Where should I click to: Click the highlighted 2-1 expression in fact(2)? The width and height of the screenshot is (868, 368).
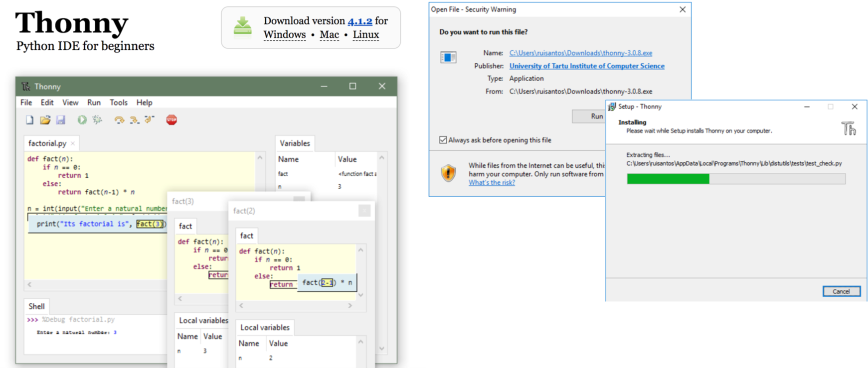327,282
